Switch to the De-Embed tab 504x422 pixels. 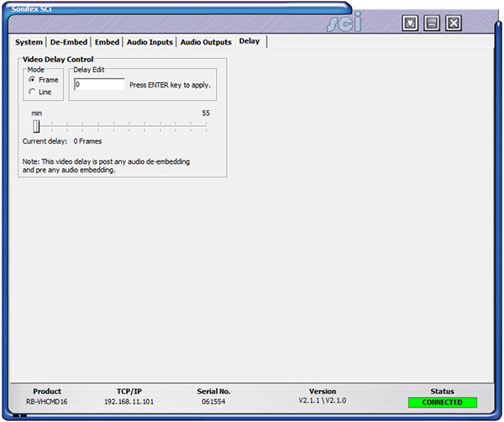tap(69, 42)
